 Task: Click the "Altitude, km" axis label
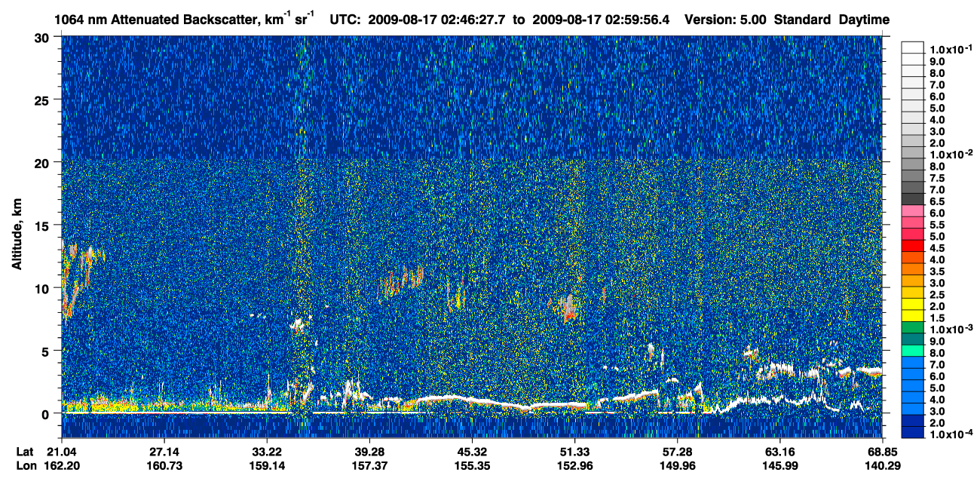tap(16, 236)
